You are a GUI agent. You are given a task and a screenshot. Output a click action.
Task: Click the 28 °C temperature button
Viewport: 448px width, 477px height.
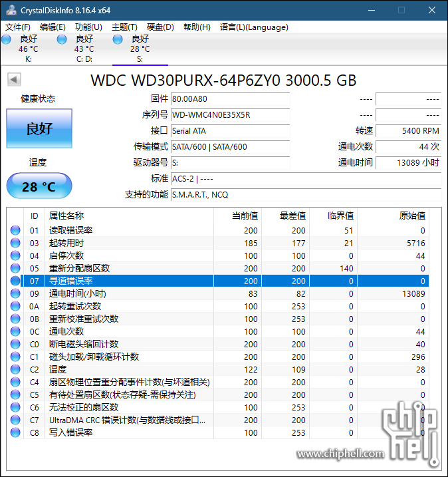click(39, 186)
